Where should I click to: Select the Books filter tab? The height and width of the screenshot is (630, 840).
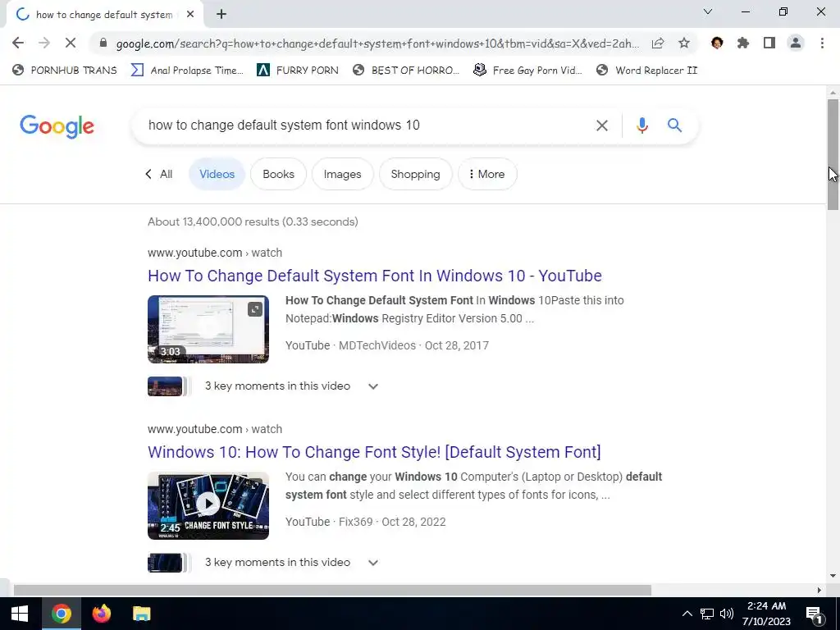tap(278, 174)
